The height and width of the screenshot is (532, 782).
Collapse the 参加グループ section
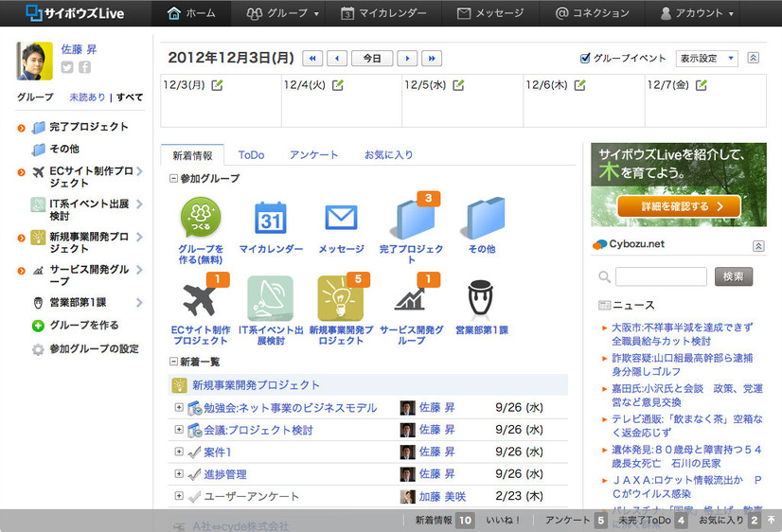pyautogui.click(x=173, y=178)
